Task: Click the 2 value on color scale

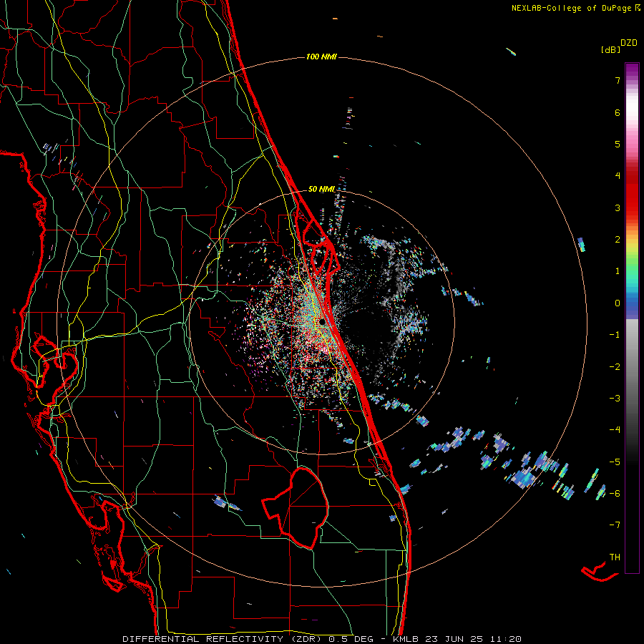Action: [x=618, y=240]
